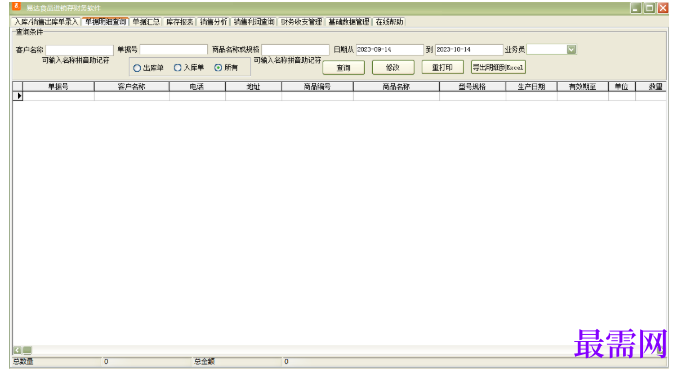Minimize the application window
Image resolution: width=686 pixels, height=375 pixels.
636,8
